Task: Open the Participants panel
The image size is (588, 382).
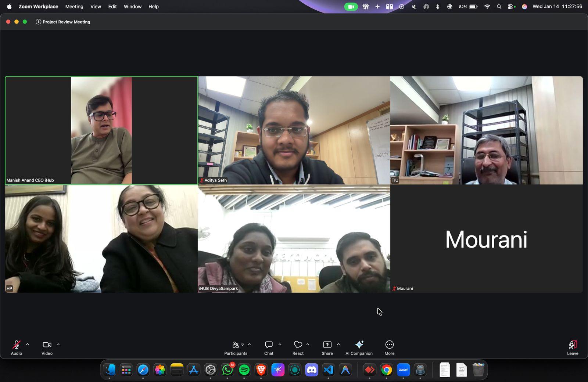Action: tap(236, 348)
